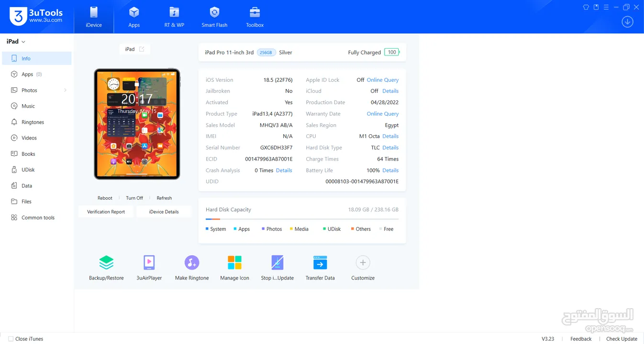Open Transfer Data tool
This screenshot has width=644, height=344.
(x=320, y=268)
